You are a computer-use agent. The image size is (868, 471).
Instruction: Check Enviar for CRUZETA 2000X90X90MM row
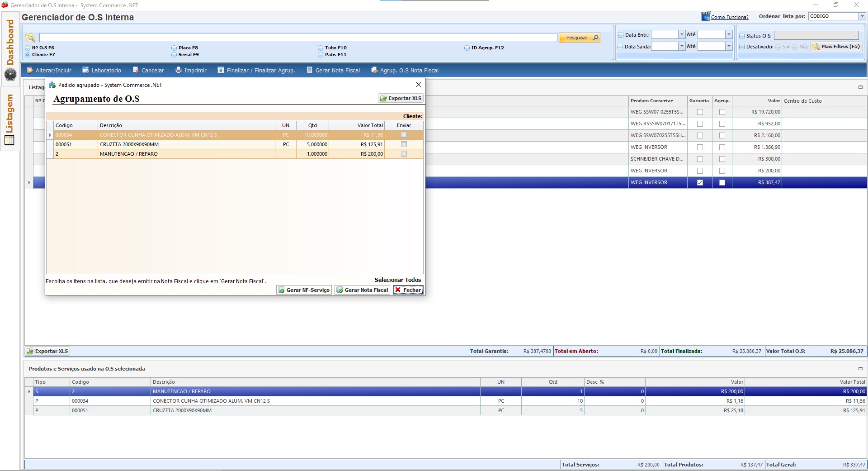point(404,144)
